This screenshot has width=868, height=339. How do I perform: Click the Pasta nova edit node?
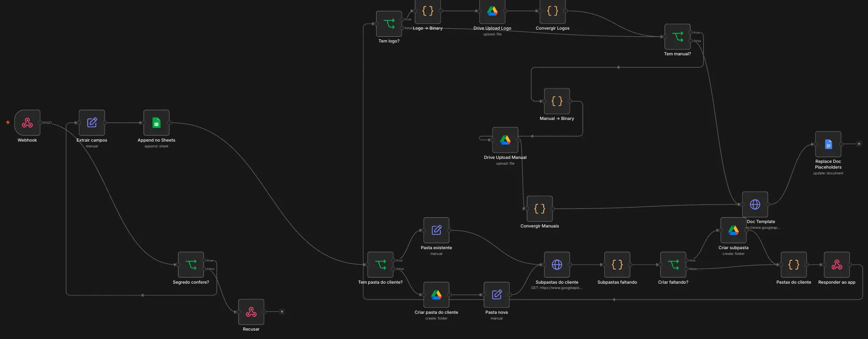[x=497, y=295]
